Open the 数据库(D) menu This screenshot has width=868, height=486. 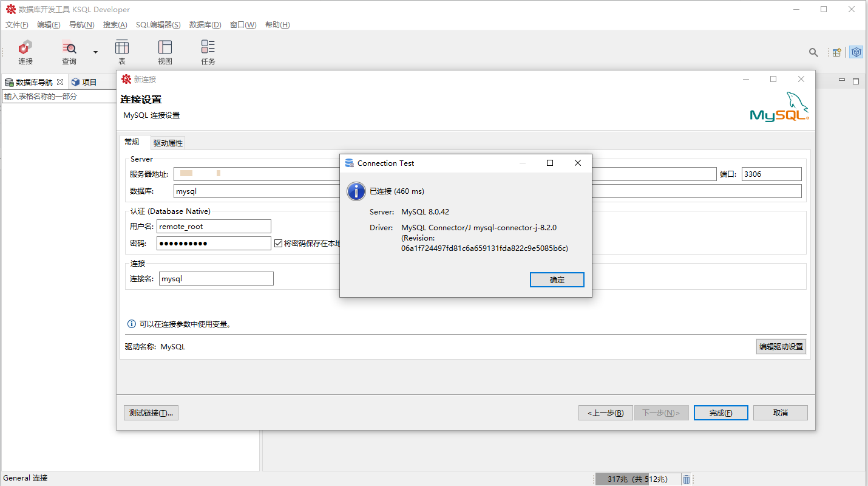205,25
